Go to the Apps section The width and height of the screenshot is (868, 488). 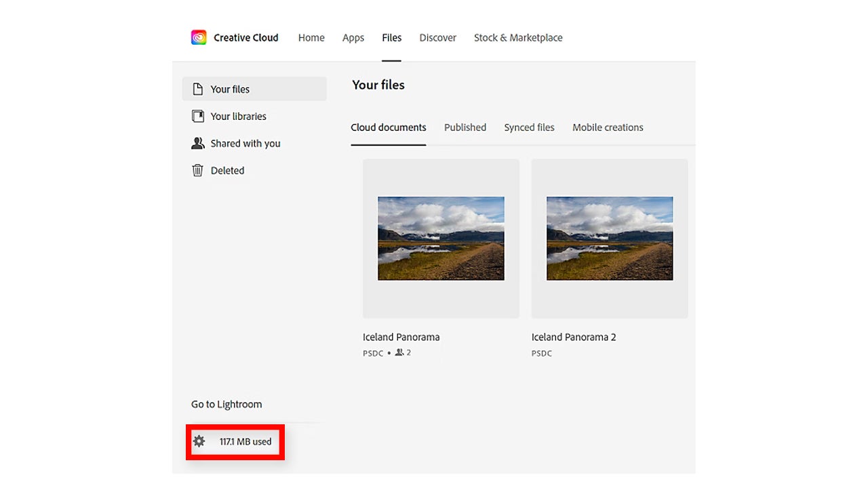coord(353,38)
